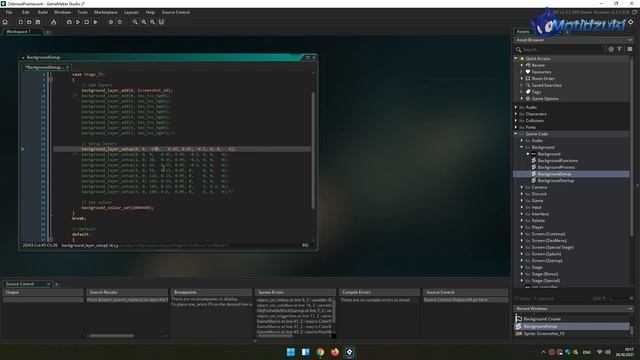Open the asset browser hamburger menu
This screenshot has width=640, height=360.
coord(630,49)
